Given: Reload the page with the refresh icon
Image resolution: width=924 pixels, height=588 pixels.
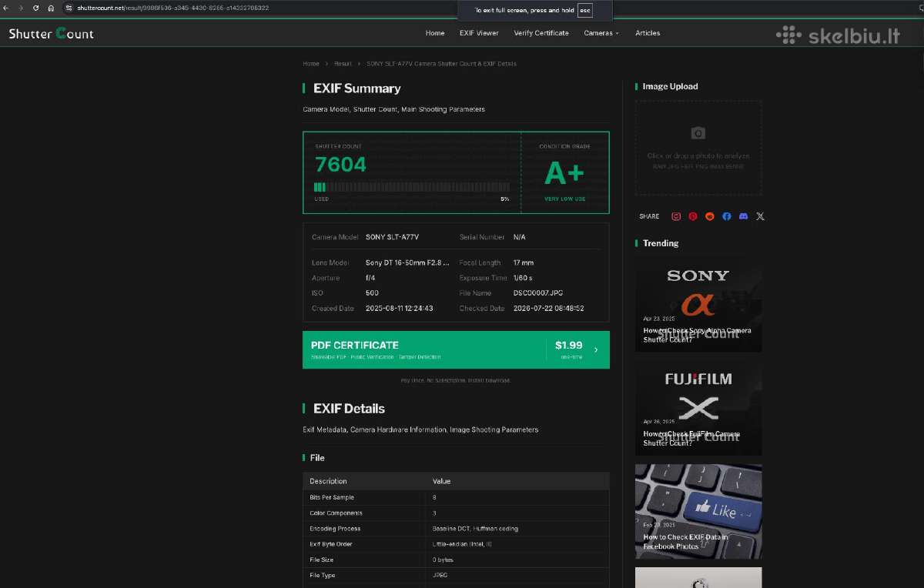Looking at the screenshot, I should [35, 8].
